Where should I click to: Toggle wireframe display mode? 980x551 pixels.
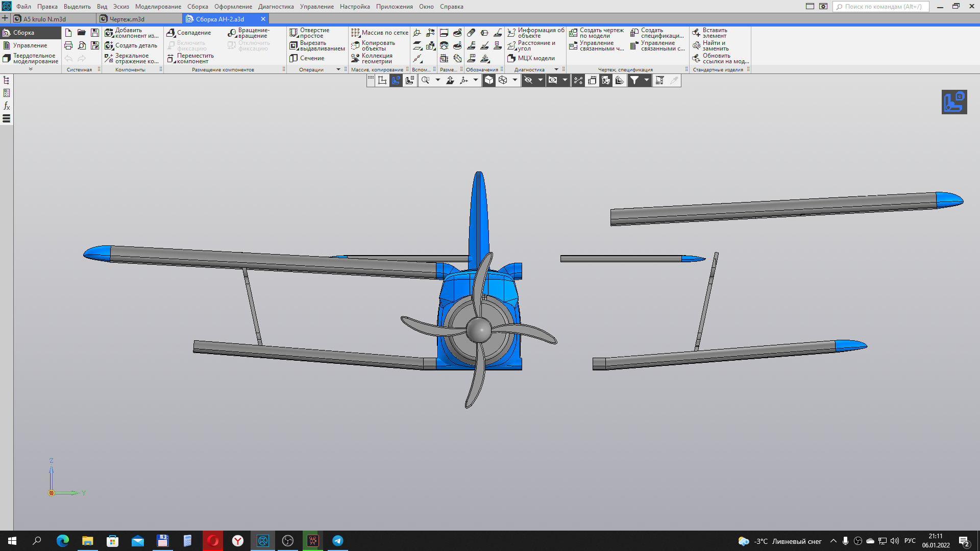point(503,80)
